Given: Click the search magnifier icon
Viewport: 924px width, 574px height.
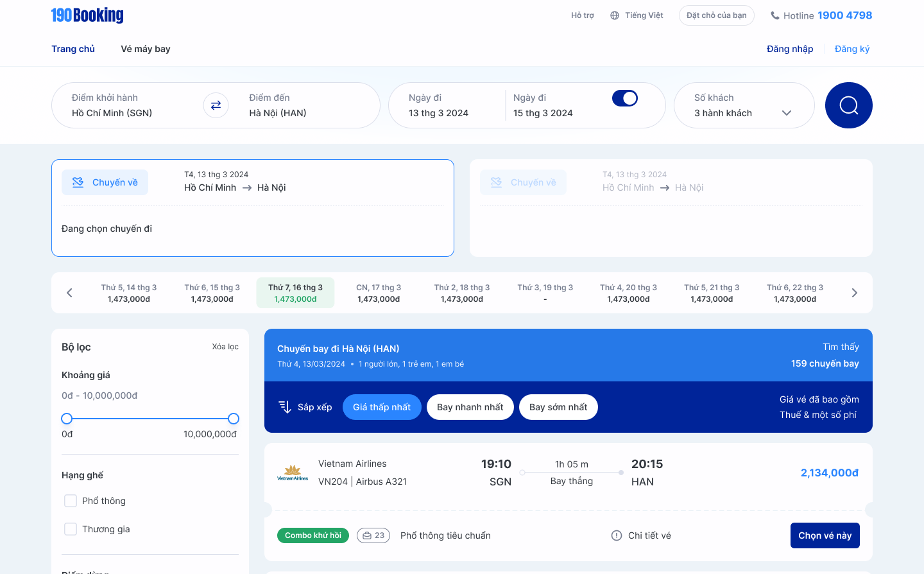Looking at the screenshot, I should click(848, 105).
